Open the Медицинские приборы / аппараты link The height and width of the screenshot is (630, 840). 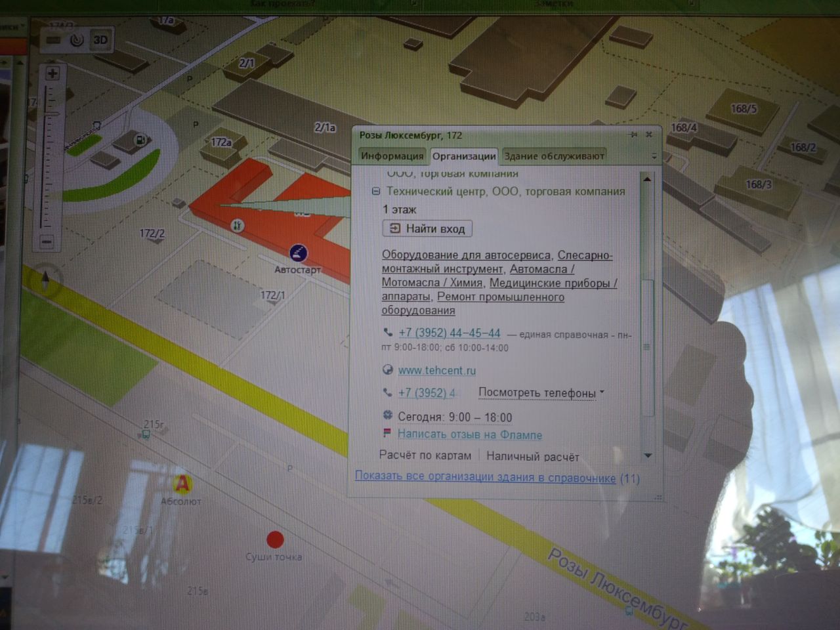click(499, 290)
